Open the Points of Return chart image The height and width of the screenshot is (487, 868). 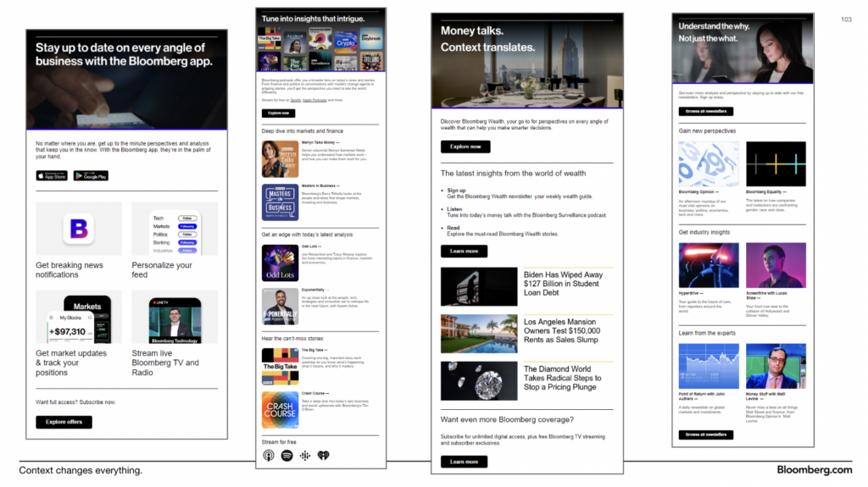[x=709, y=367]
